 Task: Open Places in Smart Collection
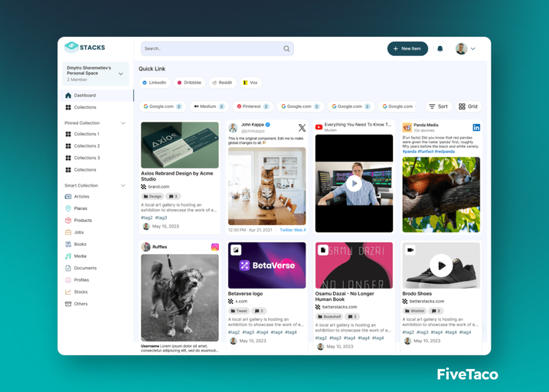coord(80,208)
